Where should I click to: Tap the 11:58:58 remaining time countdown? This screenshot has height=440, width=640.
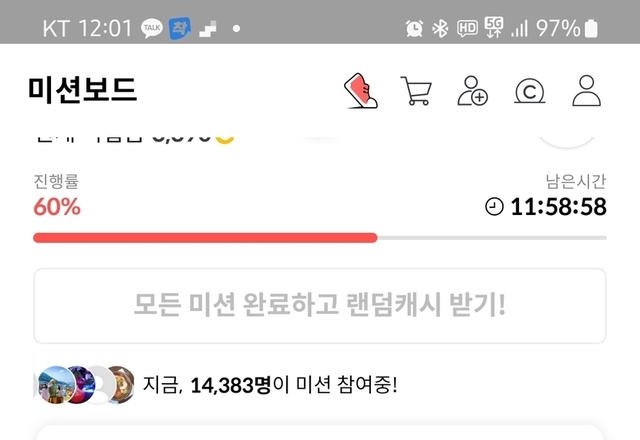558,207
